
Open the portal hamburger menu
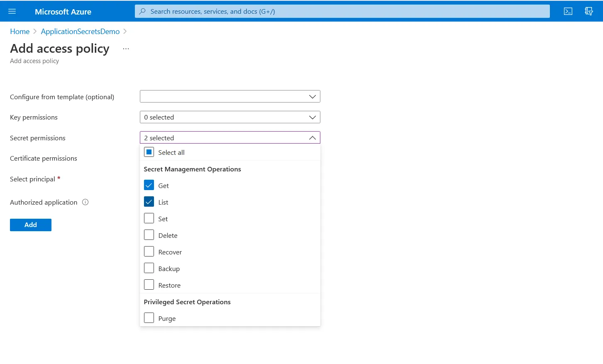point(12,11)
